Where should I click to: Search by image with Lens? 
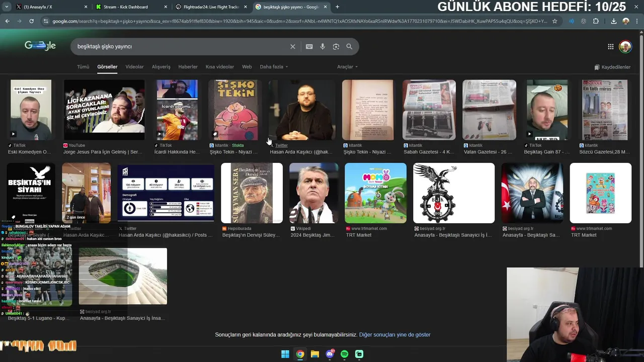[336, 46]
